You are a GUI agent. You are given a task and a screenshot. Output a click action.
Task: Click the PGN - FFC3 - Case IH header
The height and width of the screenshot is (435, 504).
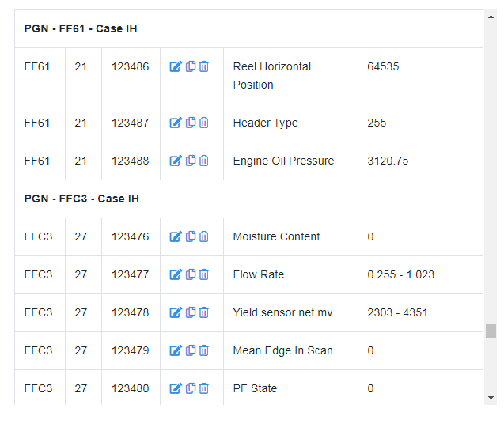click(82, 199)
